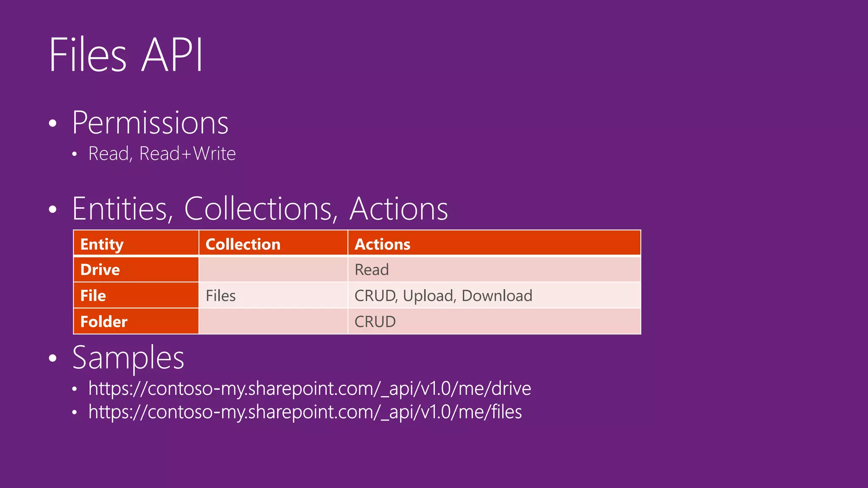Open the me/drive sample URL

[309, 388]
